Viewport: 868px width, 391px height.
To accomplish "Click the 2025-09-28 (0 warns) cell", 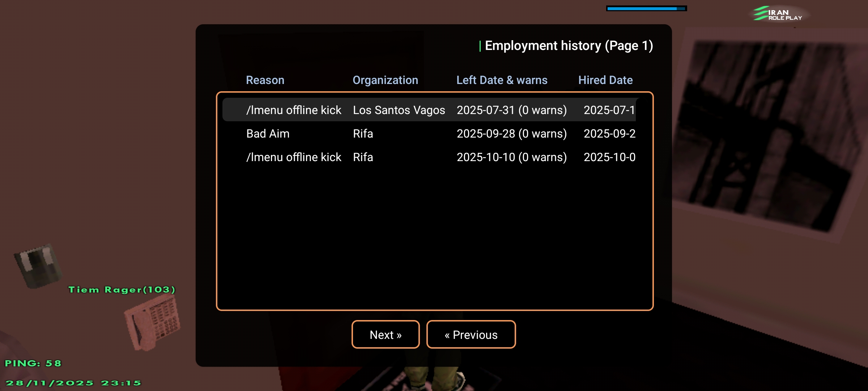I will click(x=511, y=134).
